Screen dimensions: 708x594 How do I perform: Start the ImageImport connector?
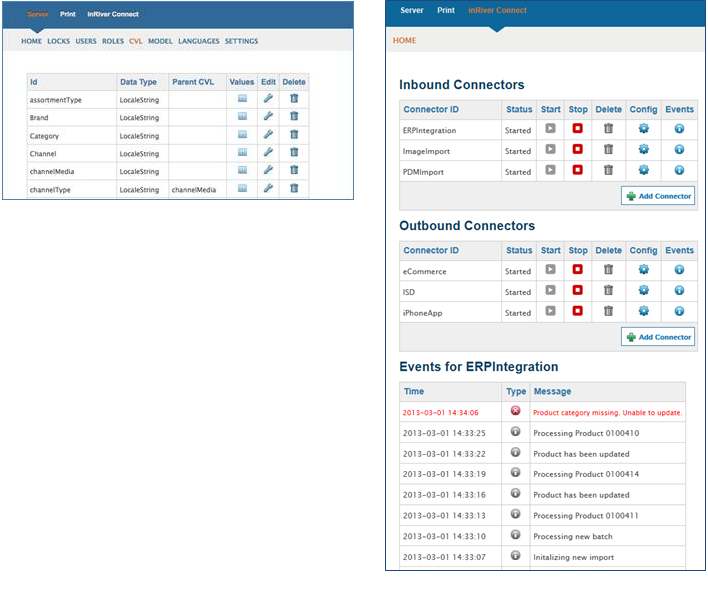click(550, 149)
